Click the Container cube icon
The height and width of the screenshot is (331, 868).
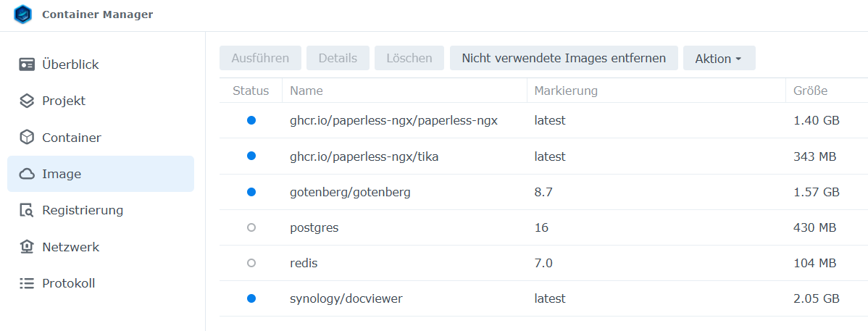tap(27, 138)
